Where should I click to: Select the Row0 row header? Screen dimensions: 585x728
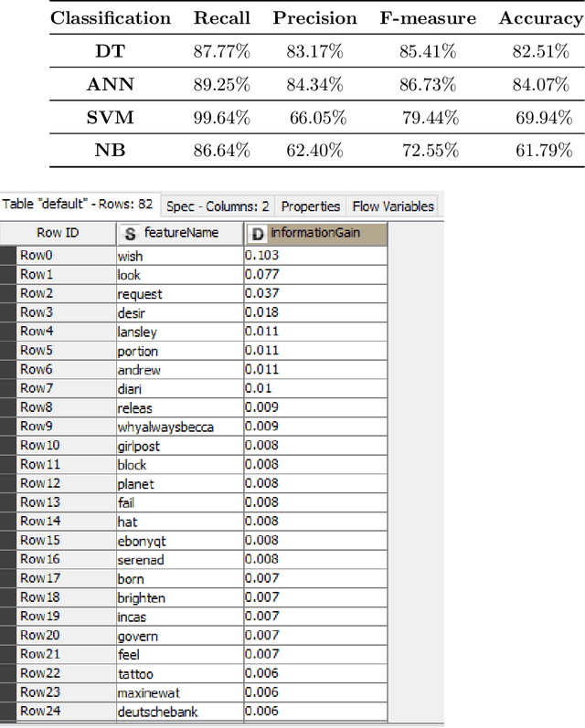37,256
